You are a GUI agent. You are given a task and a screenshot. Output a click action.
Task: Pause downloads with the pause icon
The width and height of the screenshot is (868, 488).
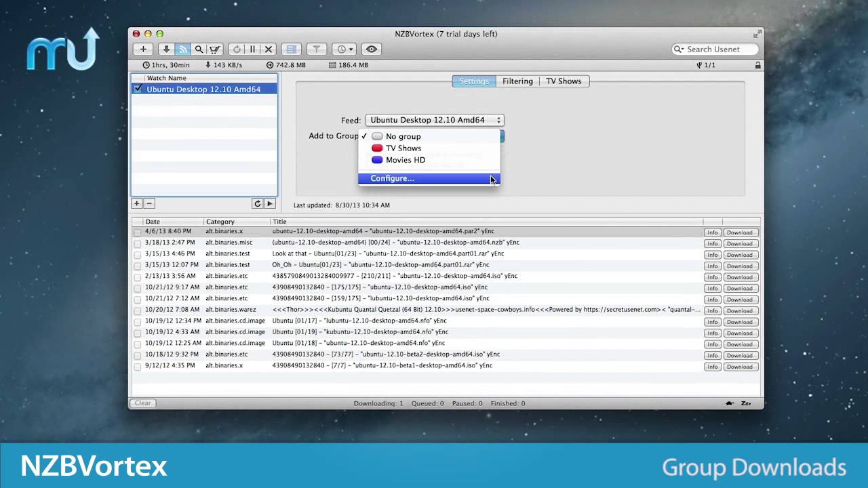(252, 49)
